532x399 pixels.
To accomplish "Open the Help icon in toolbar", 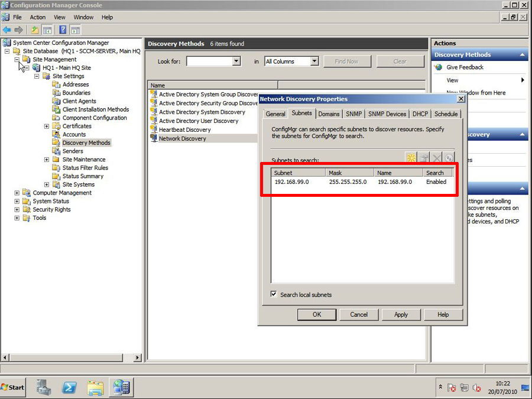I will tap(63, 30).
